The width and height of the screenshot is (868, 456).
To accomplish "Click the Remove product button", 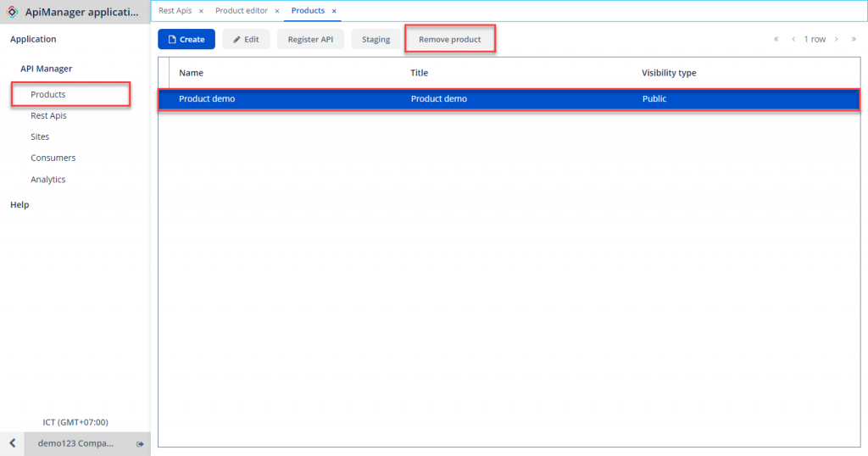I will click(449, 40).
